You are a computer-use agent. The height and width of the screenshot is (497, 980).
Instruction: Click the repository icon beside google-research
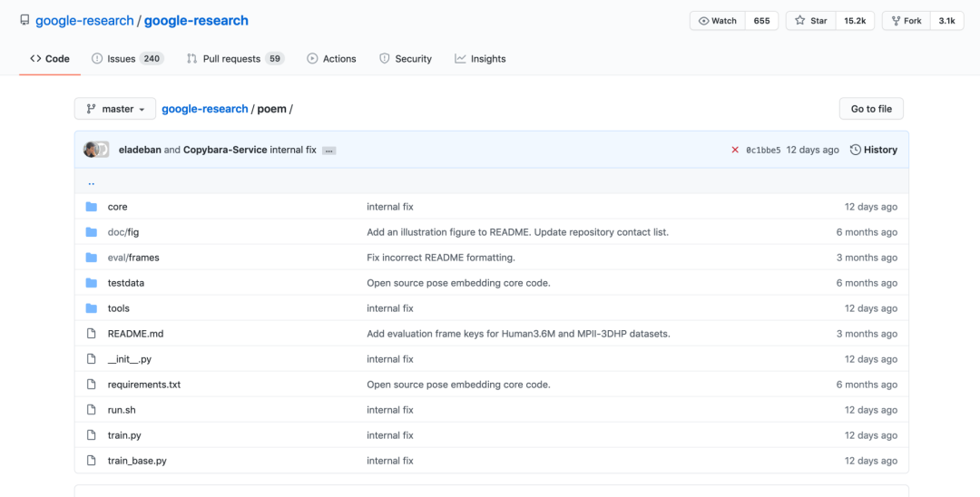tap(24, 20)
